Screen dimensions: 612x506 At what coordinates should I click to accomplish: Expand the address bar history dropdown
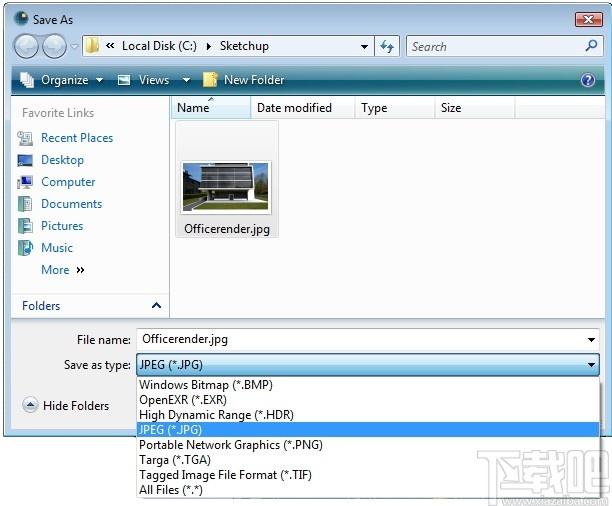pyautogui.click(x=364, y=46)
